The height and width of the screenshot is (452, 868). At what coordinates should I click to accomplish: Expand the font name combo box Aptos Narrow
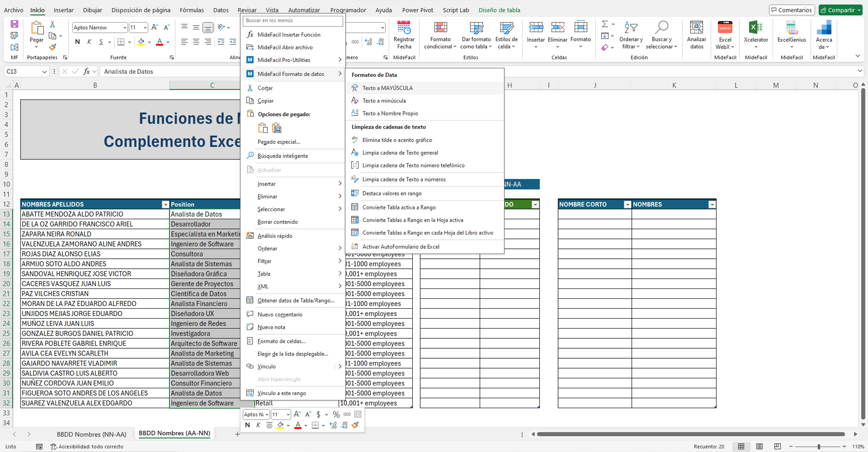125,28
